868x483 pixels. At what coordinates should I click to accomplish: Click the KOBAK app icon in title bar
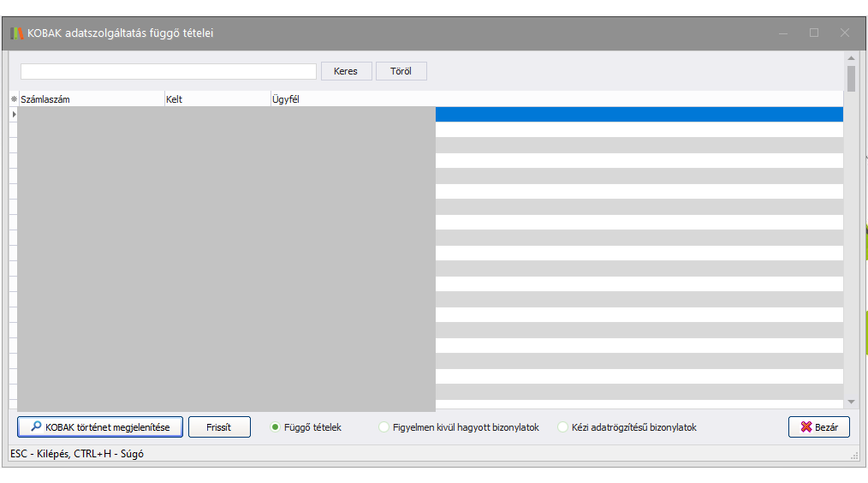coord(16,33)
